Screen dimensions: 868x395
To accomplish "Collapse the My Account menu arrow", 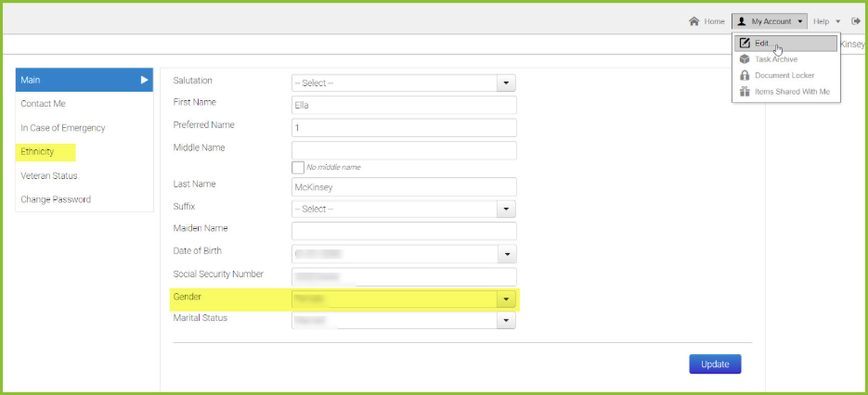I will 800,22.
